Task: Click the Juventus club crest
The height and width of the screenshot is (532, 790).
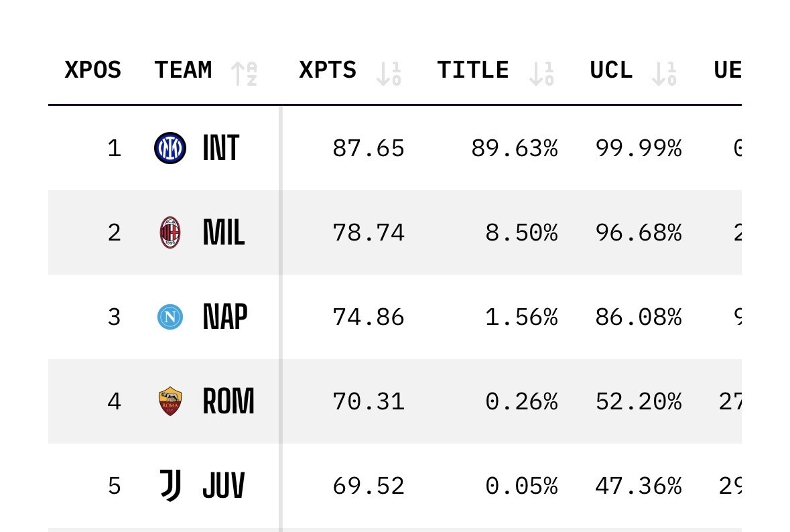Action: click(170, 486)
